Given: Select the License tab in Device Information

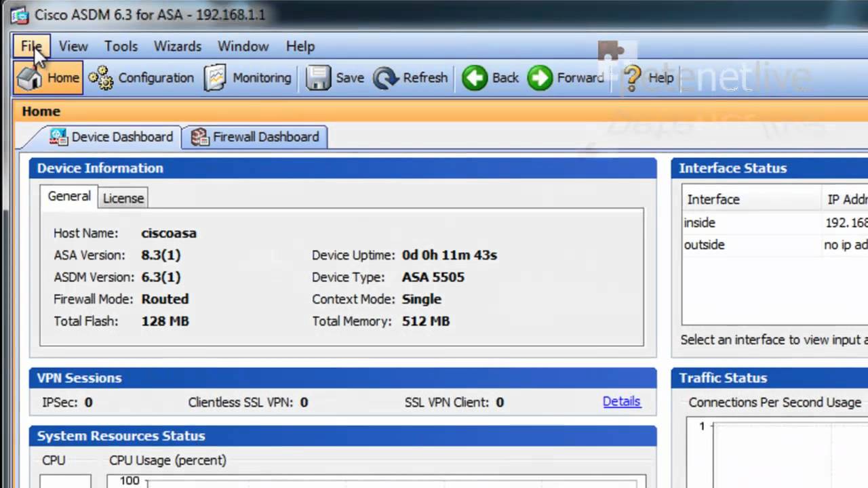Looking at the screenshot, I should (123, 198).
